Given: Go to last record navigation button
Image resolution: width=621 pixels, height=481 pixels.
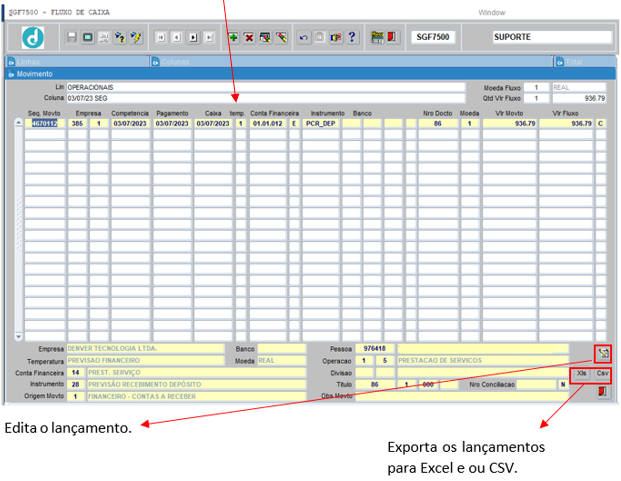Looking at the screenshot, I should tap(209, 37).
